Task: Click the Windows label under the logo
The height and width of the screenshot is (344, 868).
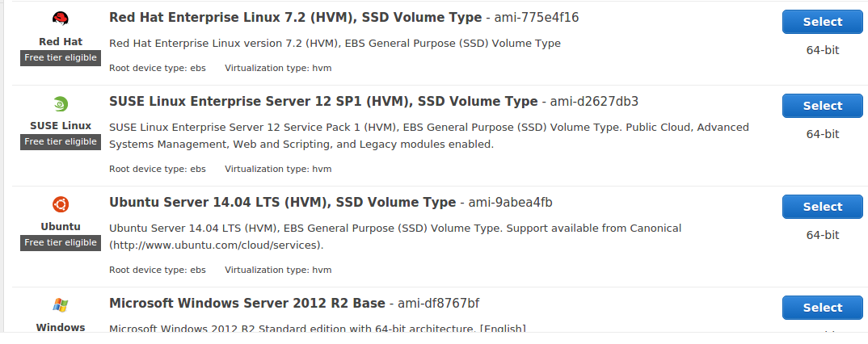Action: (61, 327)
